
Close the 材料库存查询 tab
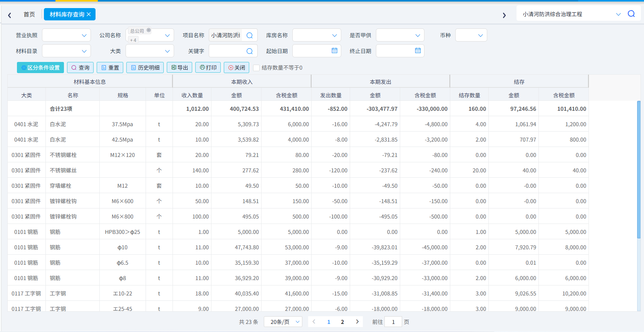[89, 14]
